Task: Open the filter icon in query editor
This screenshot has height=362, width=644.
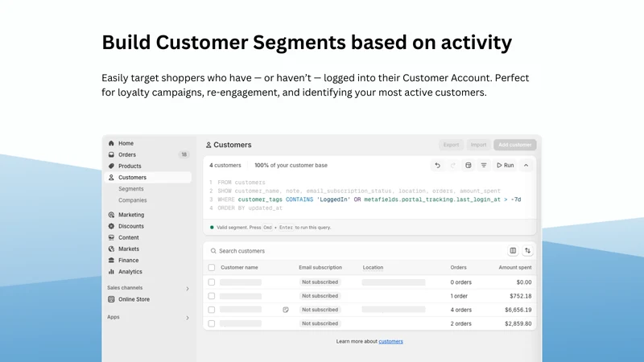Action: (x=484, y=166)
